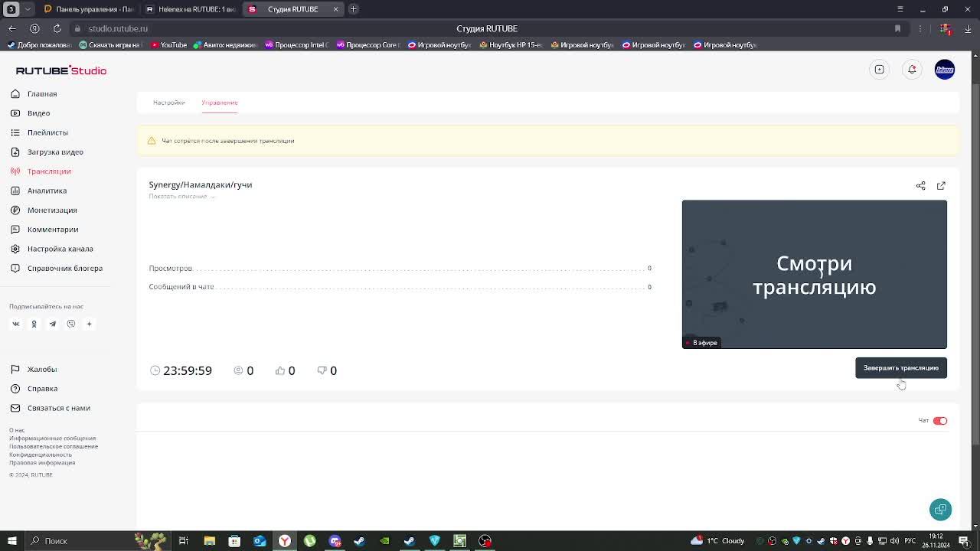Open the browser downloads arrow
The width and height of the screenshot is (980, 551).
[968, 28]
